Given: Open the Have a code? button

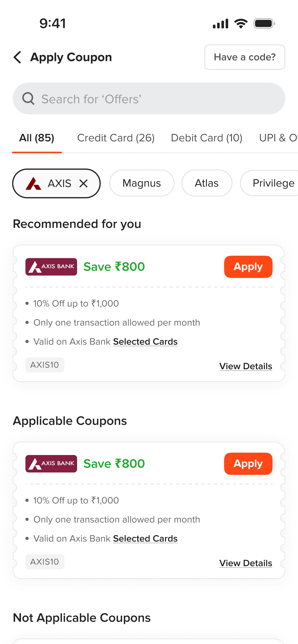Looking at the screenshot, I should [245, 57].
